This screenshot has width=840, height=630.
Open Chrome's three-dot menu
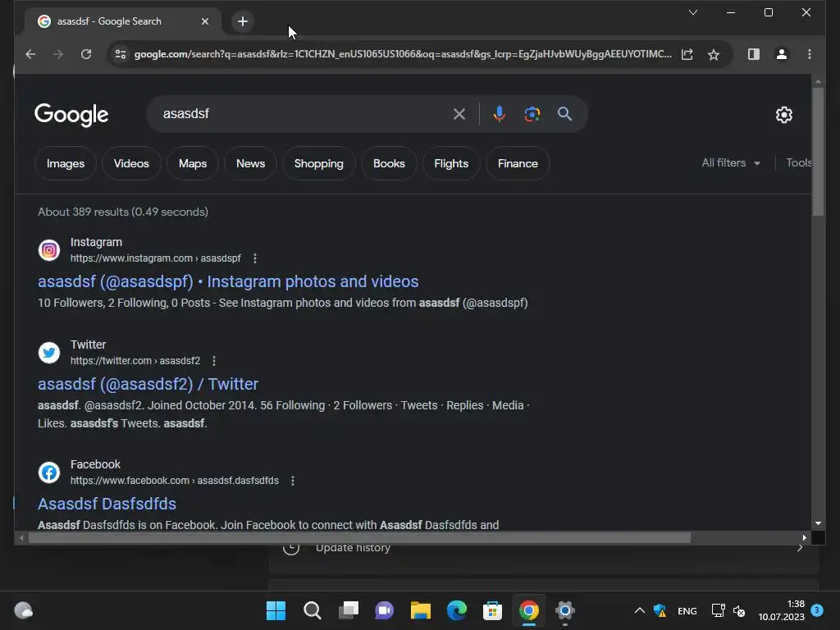(810, 54)
